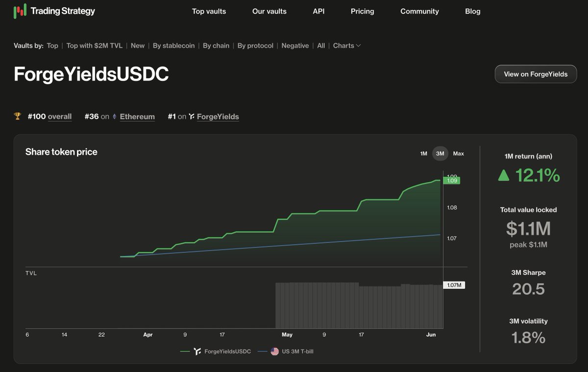The height and width of the screenshot is (372, 588).
Task: Click the 1.08 price axis label
Action: 452,208
